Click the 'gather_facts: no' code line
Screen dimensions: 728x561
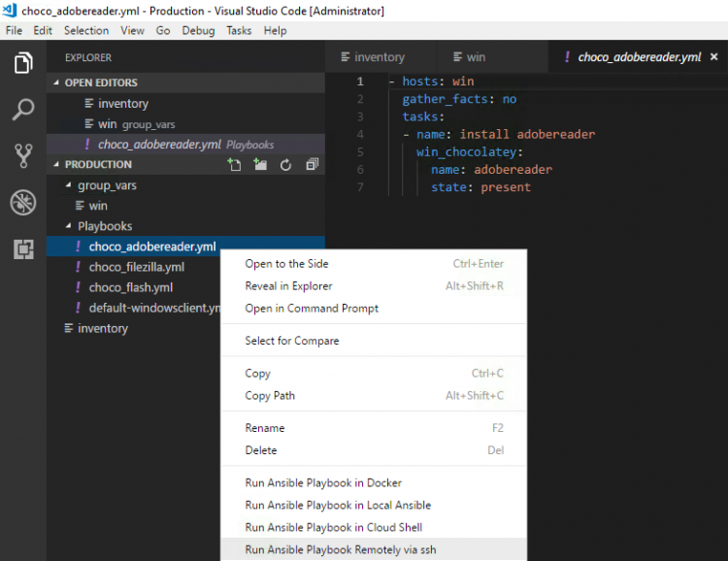click(x=459, y=99)
